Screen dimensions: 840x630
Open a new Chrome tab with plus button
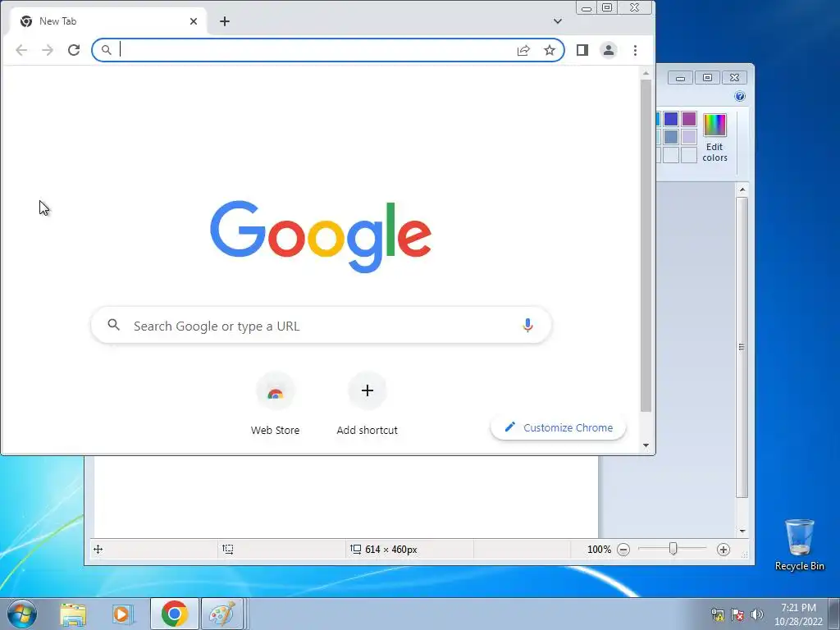click(x=225, y=21)
